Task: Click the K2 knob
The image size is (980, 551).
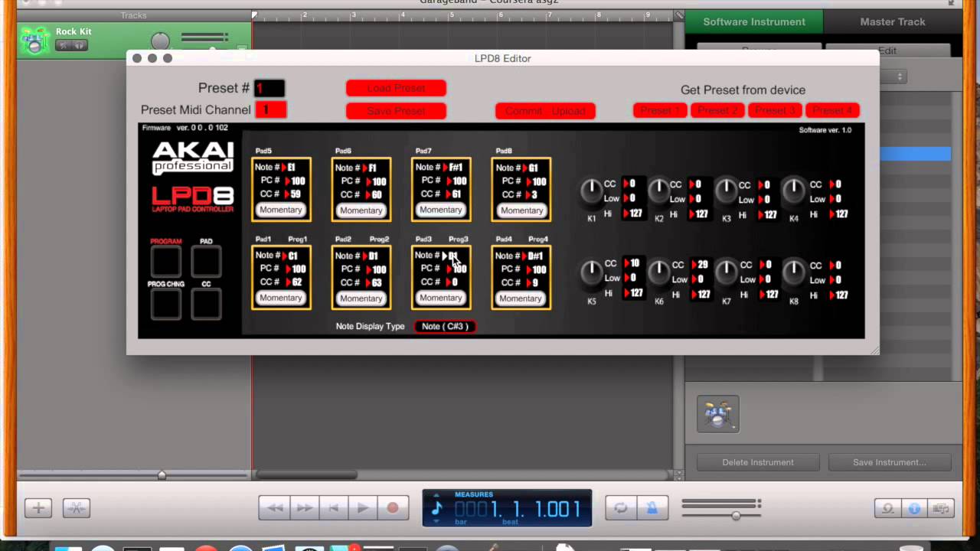Action: click(x=658, y=191)
